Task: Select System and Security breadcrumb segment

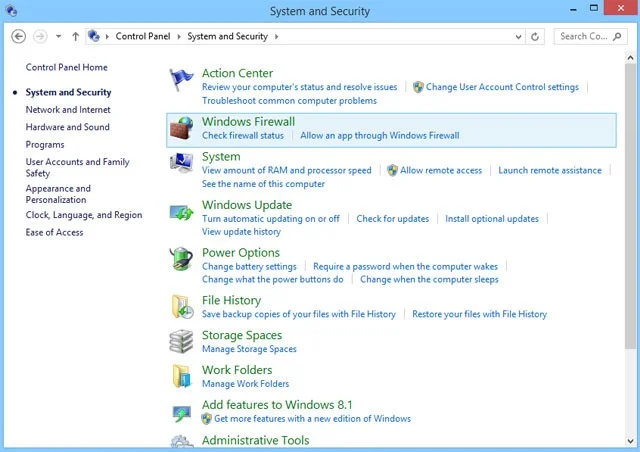Action: pos(227,36)
